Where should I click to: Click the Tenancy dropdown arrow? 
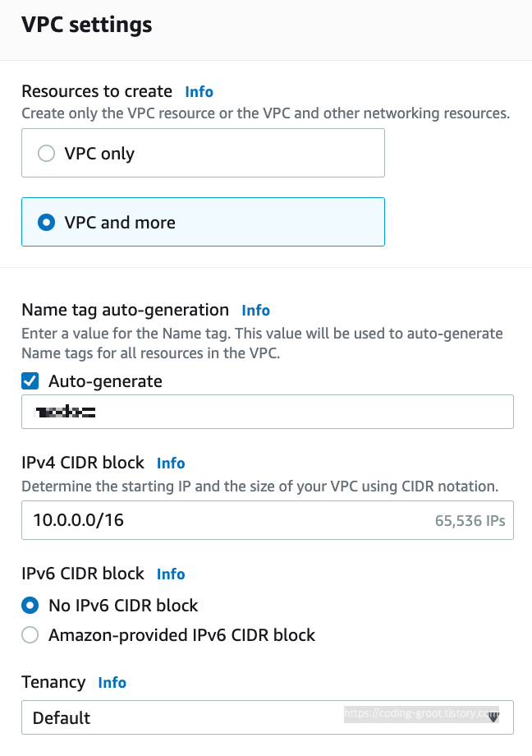493,717
